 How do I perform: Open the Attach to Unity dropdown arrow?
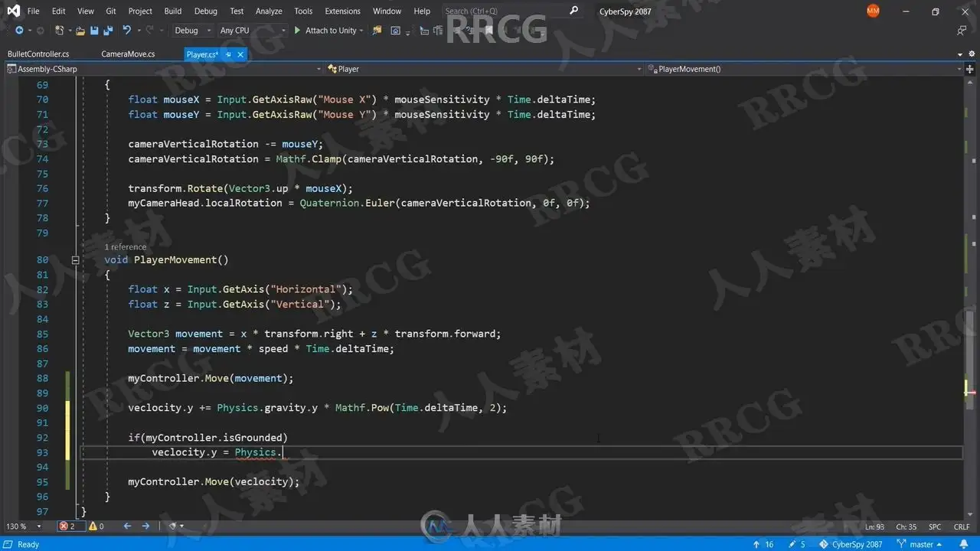tap(362, 31)
